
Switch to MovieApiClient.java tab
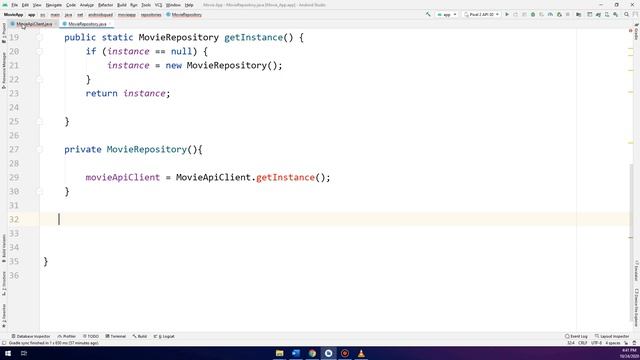coord(33,24)
